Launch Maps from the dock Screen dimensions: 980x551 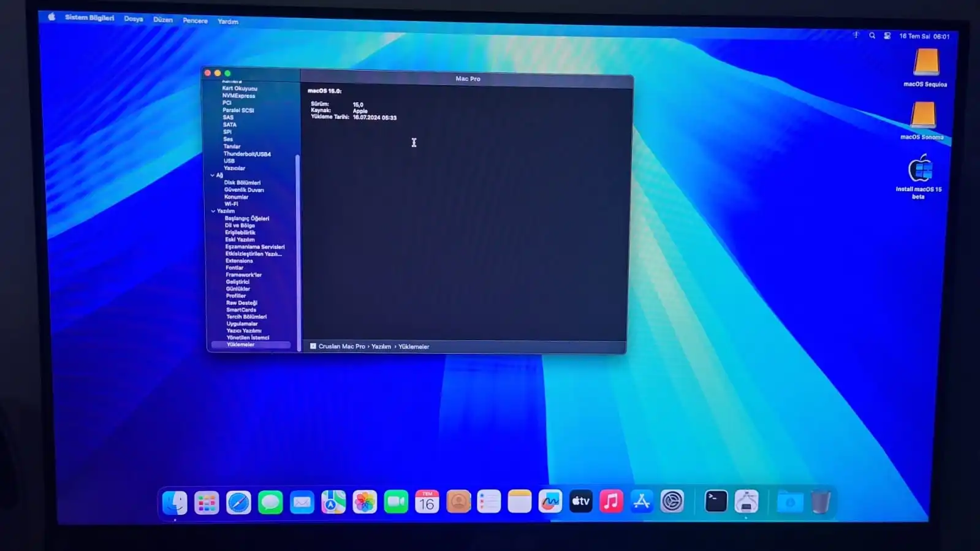333,503
